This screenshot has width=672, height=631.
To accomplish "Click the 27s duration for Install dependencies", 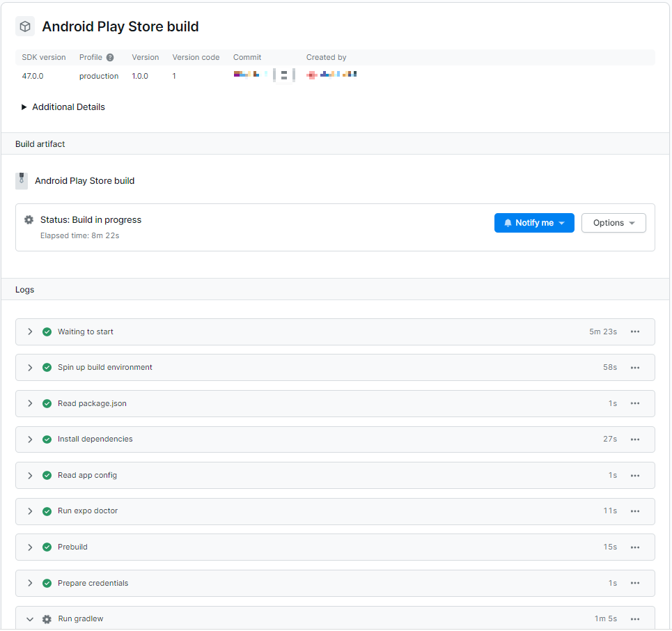I will (x=610, y=439).
